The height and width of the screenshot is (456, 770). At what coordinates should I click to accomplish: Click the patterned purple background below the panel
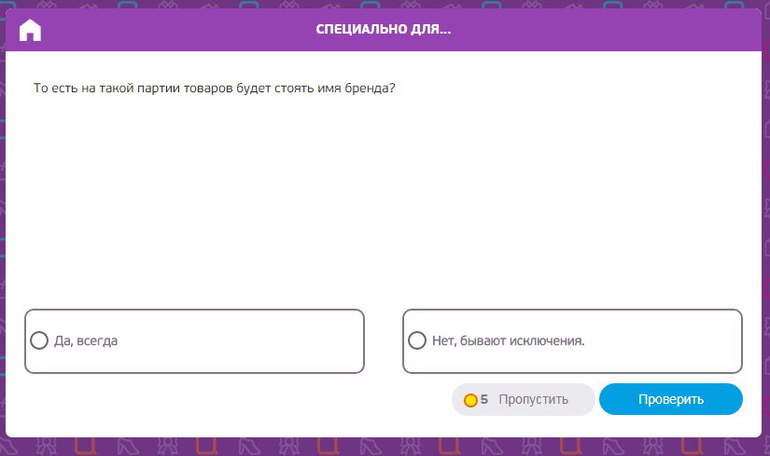[x=385, y=446]
